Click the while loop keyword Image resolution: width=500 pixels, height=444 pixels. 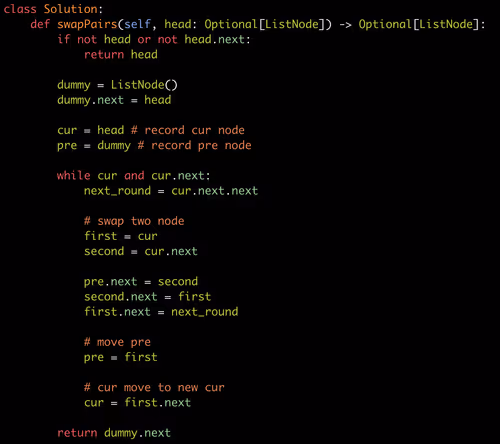(74, 175)
